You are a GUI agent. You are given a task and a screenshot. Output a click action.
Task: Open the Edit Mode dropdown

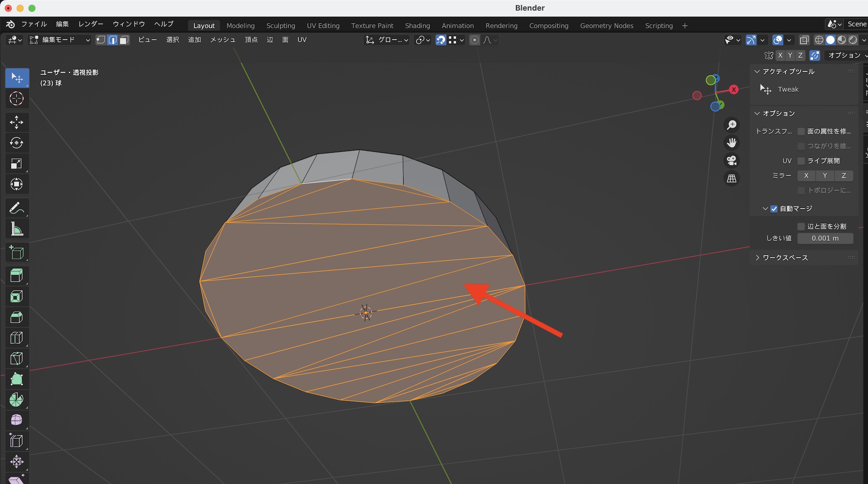(59, 40)
